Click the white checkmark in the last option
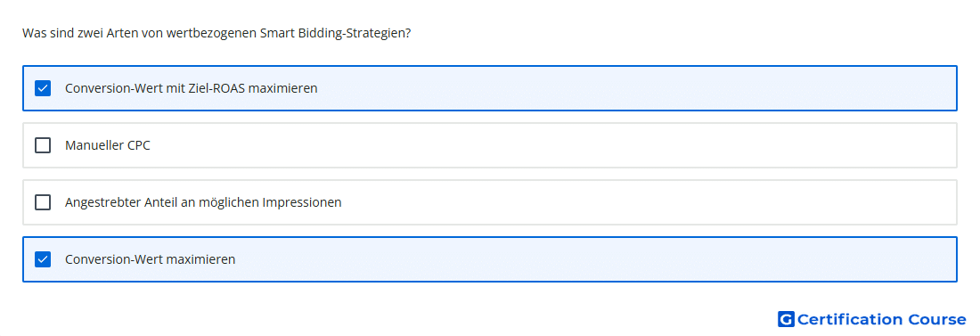 [43, 259]
